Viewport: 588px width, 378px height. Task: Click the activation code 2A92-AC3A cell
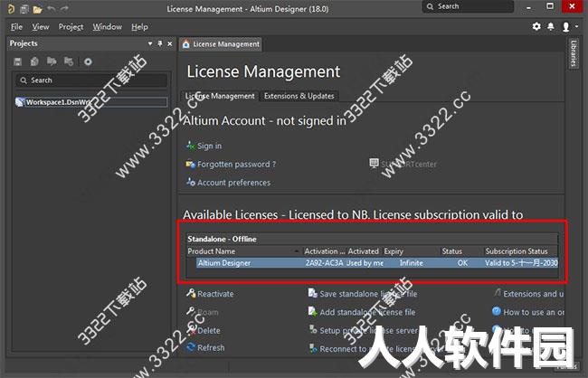click(x=325, y=263)
